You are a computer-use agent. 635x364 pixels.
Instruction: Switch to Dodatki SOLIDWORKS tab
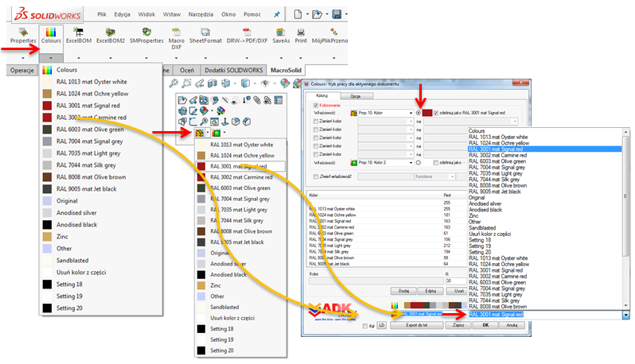coord(234,70)
